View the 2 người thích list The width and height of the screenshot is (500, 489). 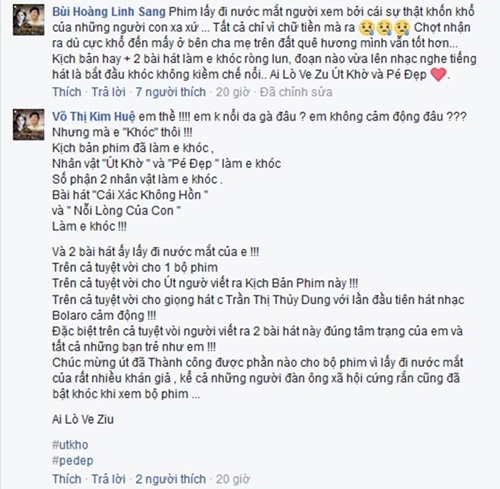coord(171,479)
